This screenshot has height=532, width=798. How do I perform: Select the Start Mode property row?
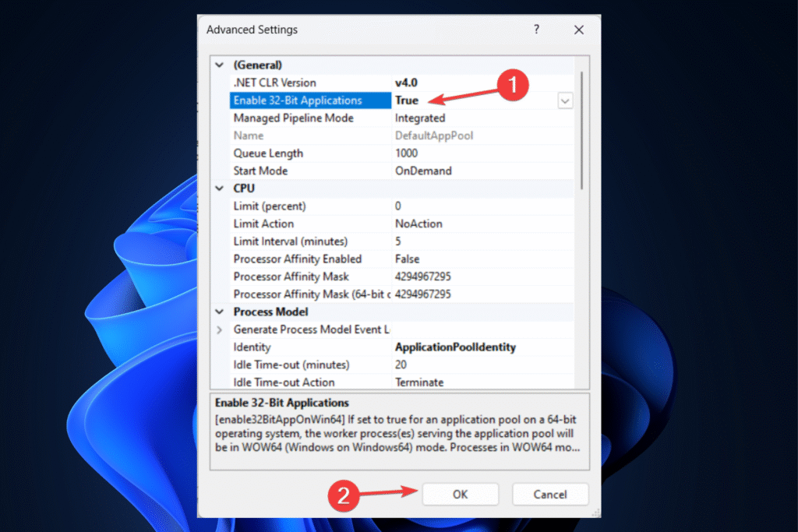click(260, 171)
